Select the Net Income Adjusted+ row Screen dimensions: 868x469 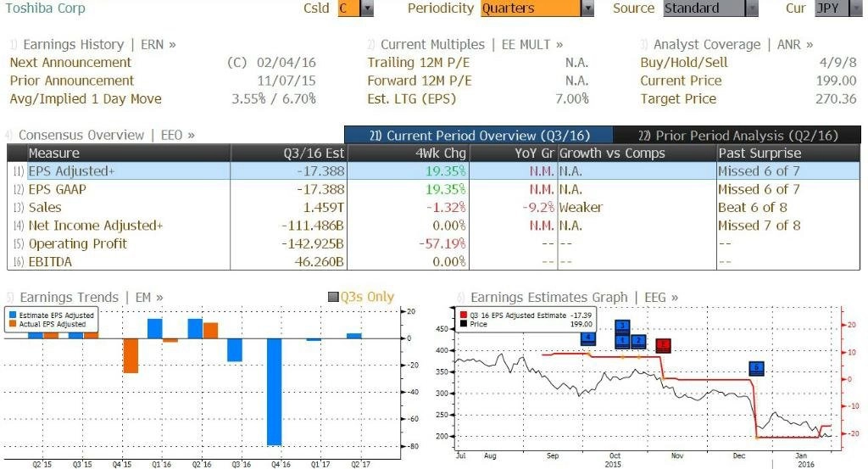point(433,226)
